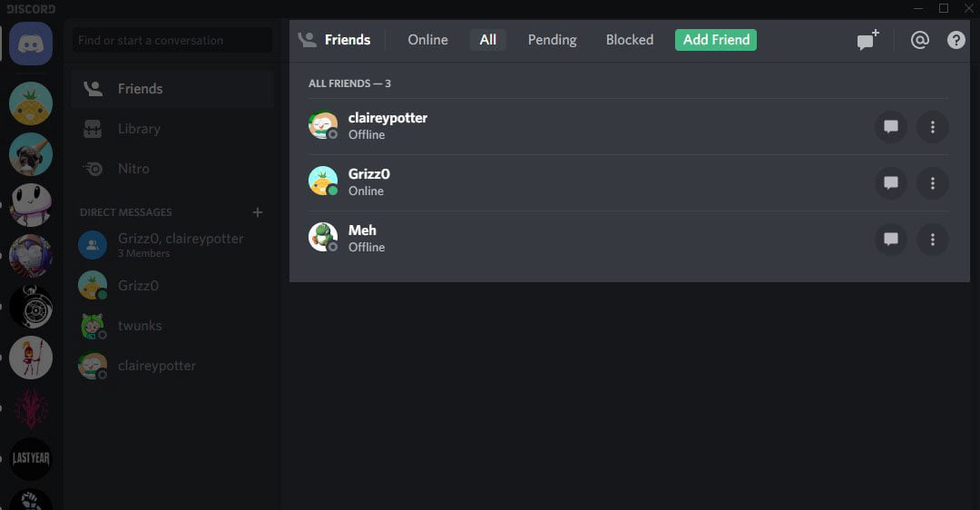Viewport: 980px width, 510px height.
Task: Click the message icon in Meh's row
Action: tap(891, 240)
